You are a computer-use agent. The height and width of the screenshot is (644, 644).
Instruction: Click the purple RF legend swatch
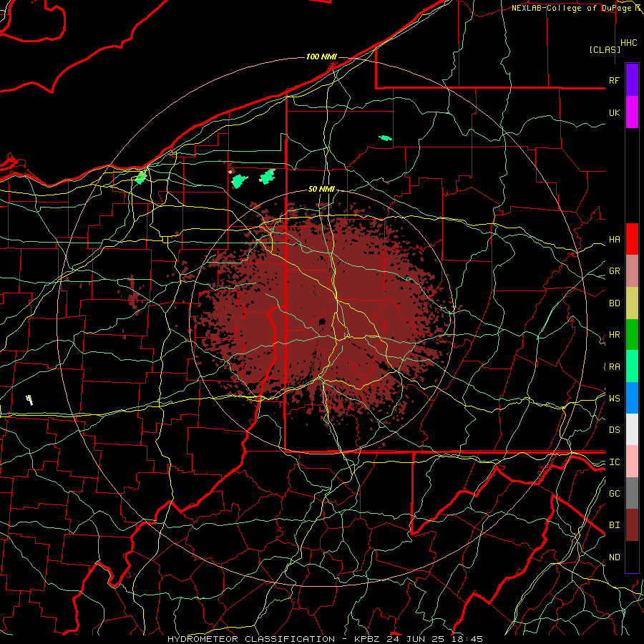pos(632,80)
